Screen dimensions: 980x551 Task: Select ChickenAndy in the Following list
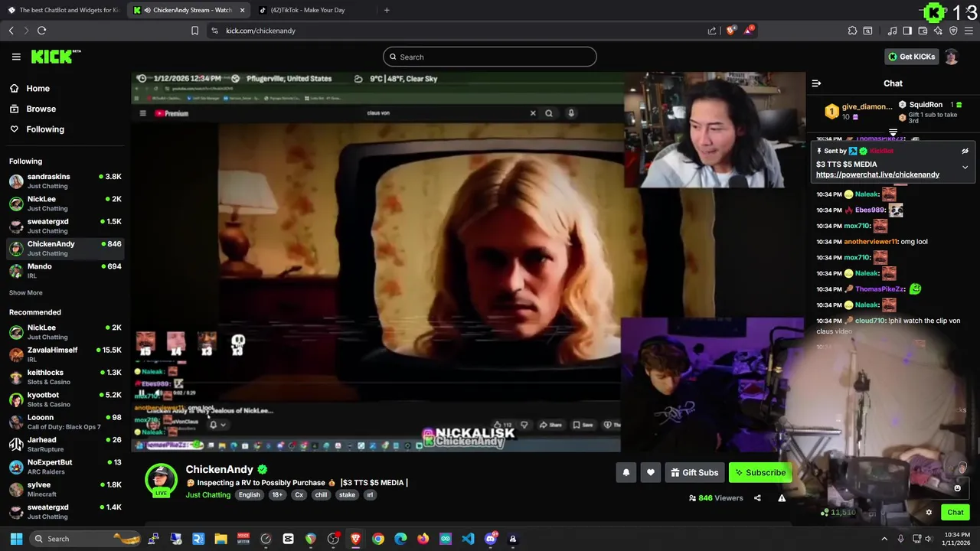(x=65, y=248)
